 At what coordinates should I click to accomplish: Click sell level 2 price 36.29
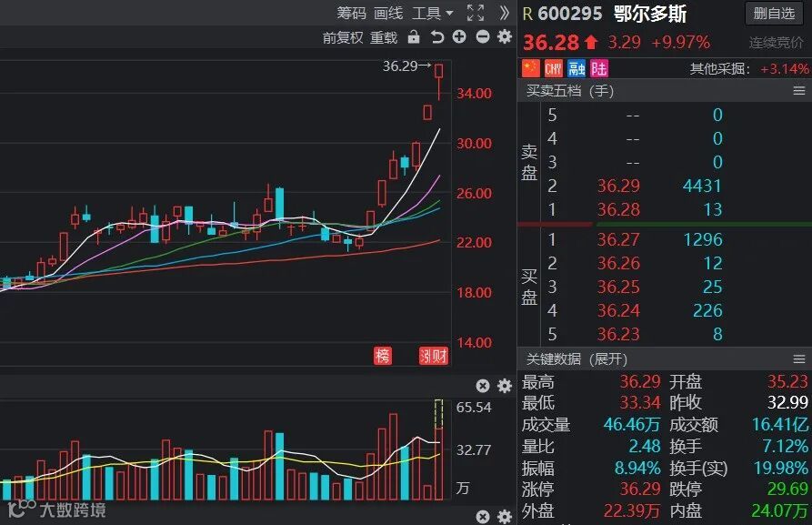pos(618,186)
